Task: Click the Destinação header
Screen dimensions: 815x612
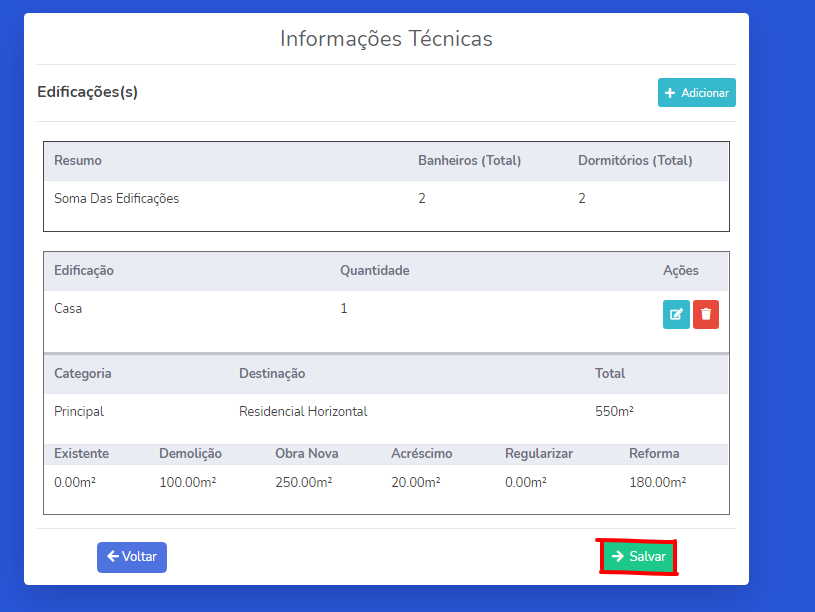Action: click(x=272, y=374)
